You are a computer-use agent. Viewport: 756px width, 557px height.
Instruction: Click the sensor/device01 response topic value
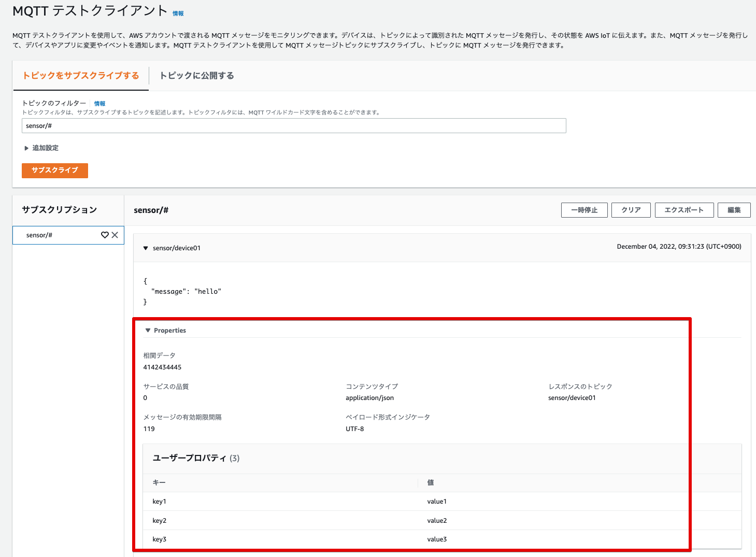click(x=572, y=397)
